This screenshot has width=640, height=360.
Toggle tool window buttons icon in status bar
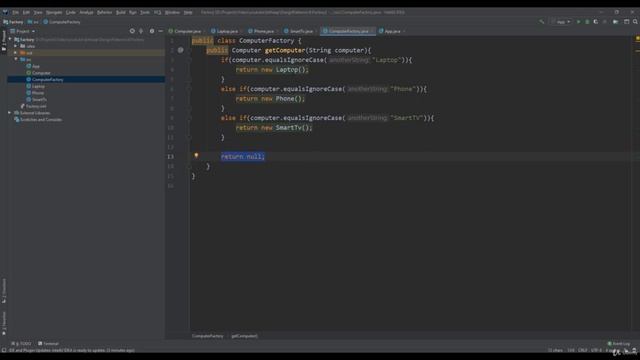(4, 350)
